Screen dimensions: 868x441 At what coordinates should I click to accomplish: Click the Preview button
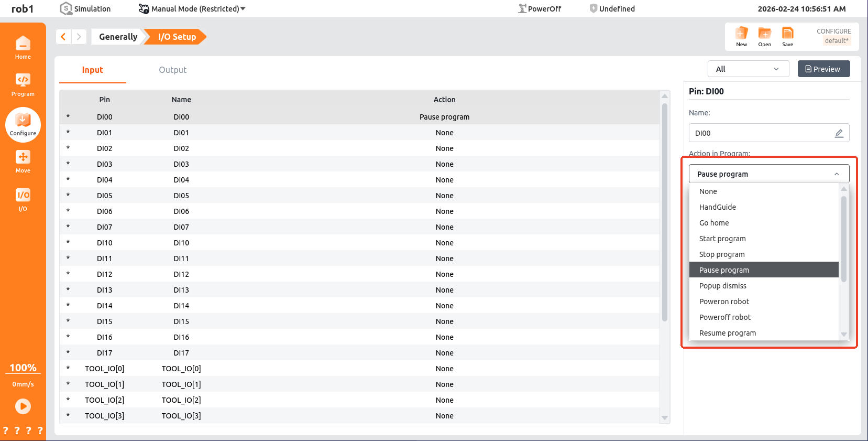click(823, 69)
